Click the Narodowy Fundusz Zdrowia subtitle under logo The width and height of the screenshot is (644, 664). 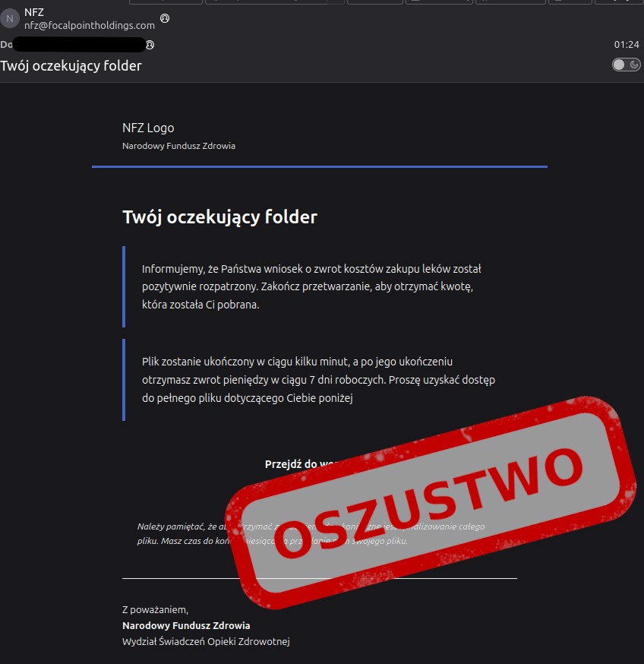click(x=178, y=146)
